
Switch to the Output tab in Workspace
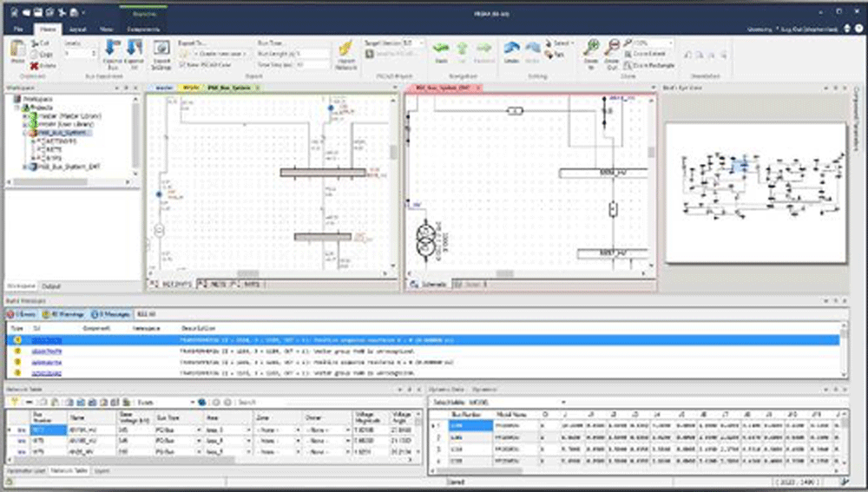[x=51, y=285]
